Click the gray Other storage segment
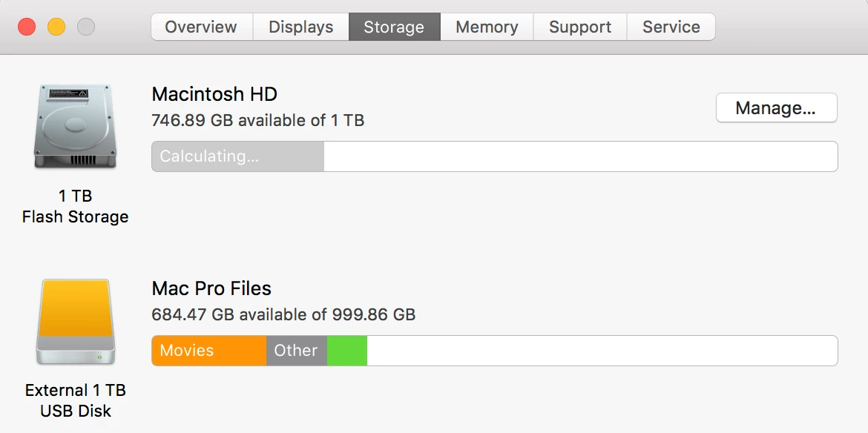The height and width of the screenshot is (433, 868). (296, 351)
